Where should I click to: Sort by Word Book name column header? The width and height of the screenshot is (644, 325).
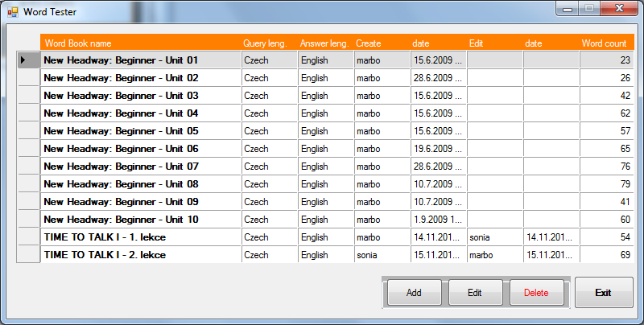(x=141, y=43)
